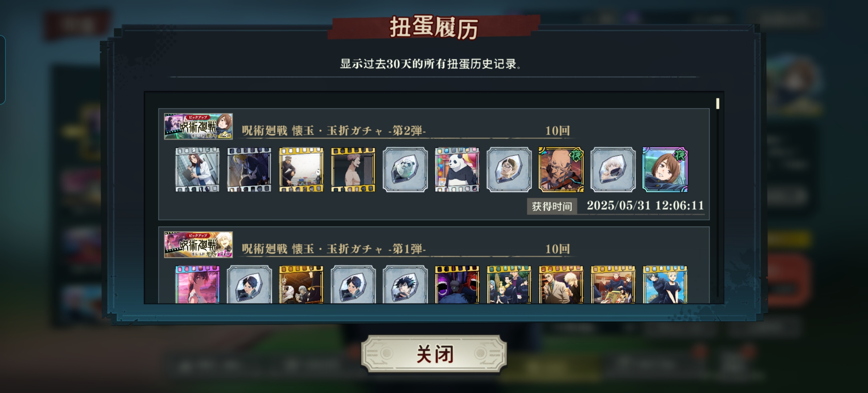Open the glasses man crystal shard
Image resolution: width=868 pixels, height=393 pixels.
pos(509,170)
